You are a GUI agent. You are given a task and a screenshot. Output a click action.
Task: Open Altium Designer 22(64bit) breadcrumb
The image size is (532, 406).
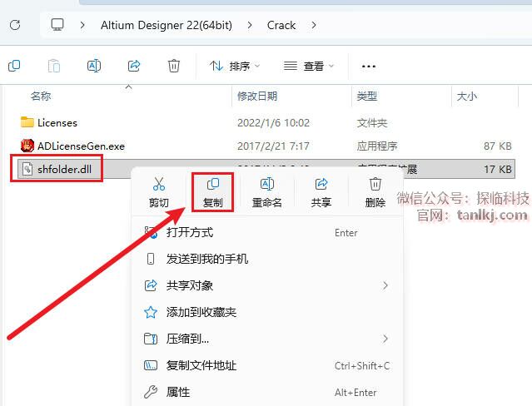(167, 25)
